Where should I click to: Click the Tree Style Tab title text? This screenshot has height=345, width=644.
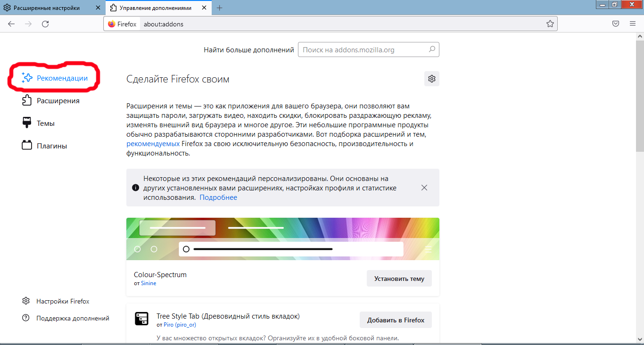(228, 316)
